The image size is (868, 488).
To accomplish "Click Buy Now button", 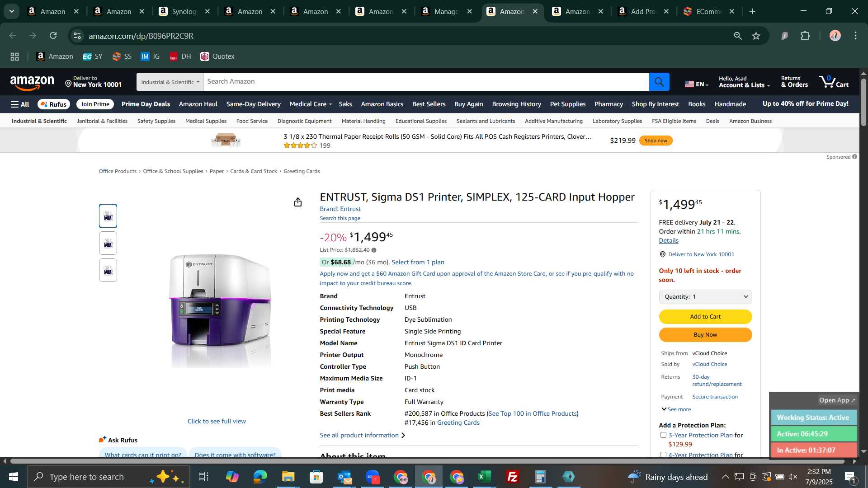I will click(705, 335).
